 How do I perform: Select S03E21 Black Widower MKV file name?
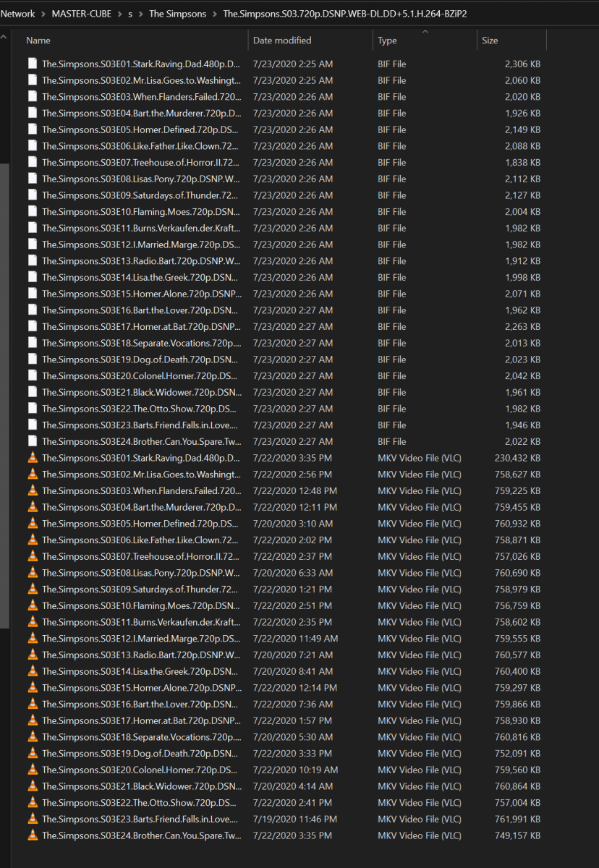coord(141,786)
